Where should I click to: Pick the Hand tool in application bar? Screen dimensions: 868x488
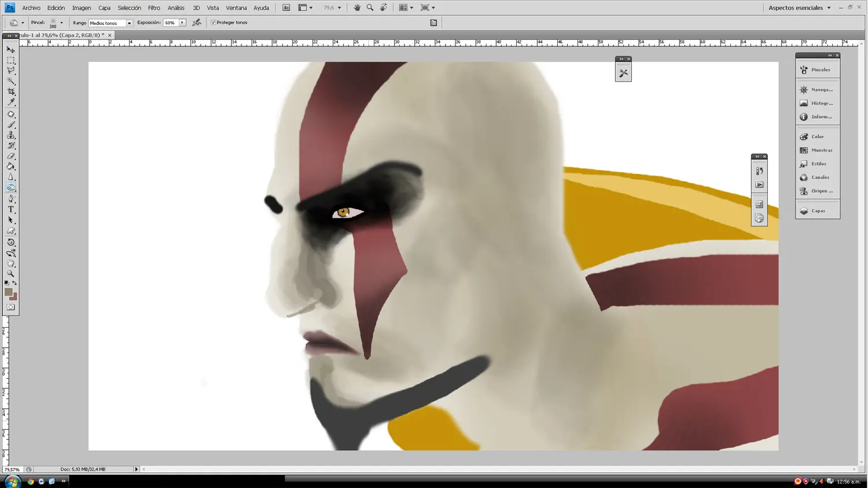(x=357, y=8)
